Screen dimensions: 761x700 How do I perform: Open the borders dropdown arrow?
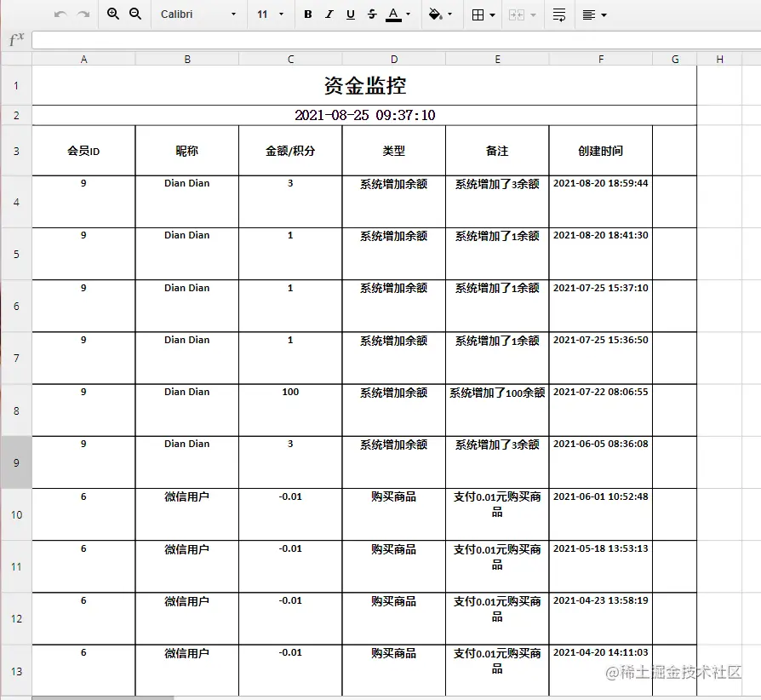click(493, 15)
